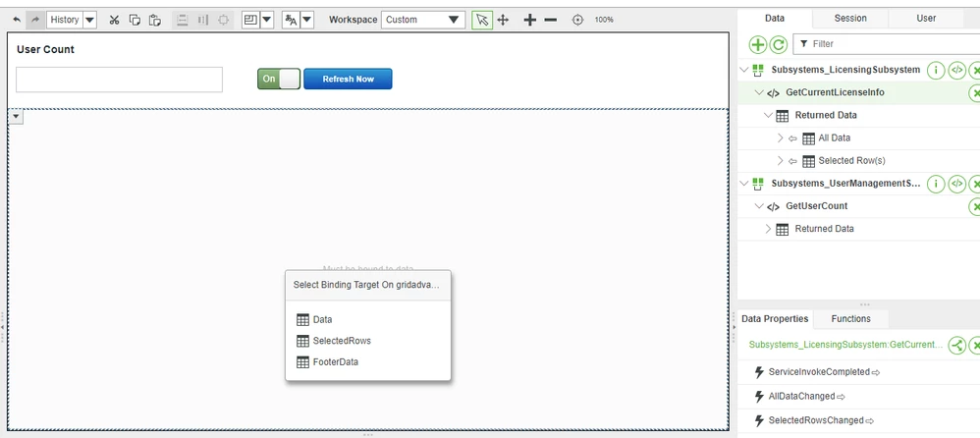Click the center target alignment icon
The width and height of the screenshot is (980, 438).
point(223,20)
